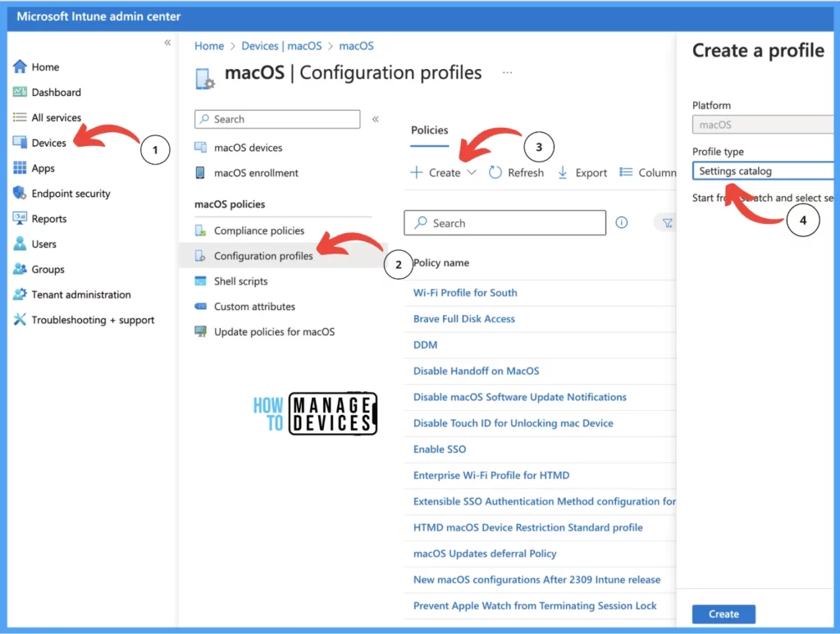Collapse the left navigation with double chevron

167,42
